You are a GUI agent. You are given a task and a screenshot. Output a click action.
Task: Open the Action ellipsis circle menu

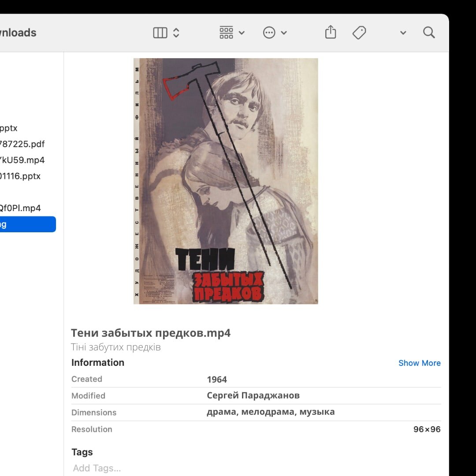[269, 33]
